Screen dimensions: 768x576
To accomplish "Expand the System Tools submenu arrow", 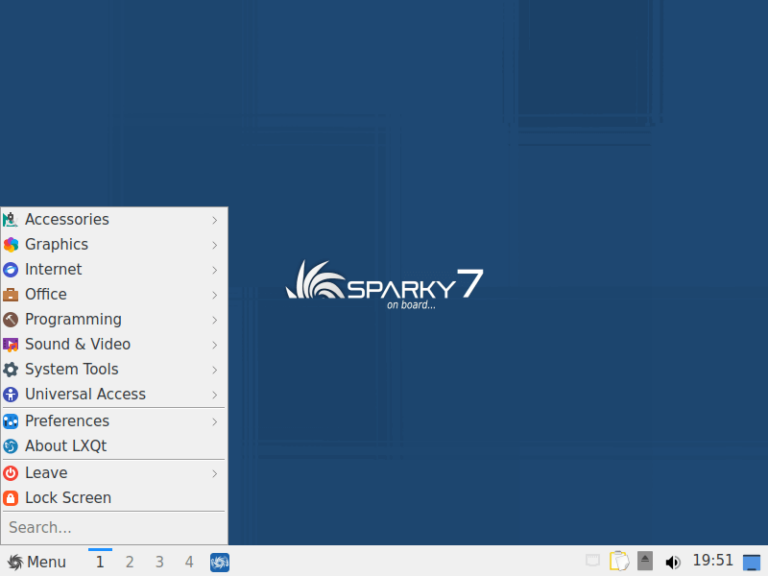I will tap(215, 370).
